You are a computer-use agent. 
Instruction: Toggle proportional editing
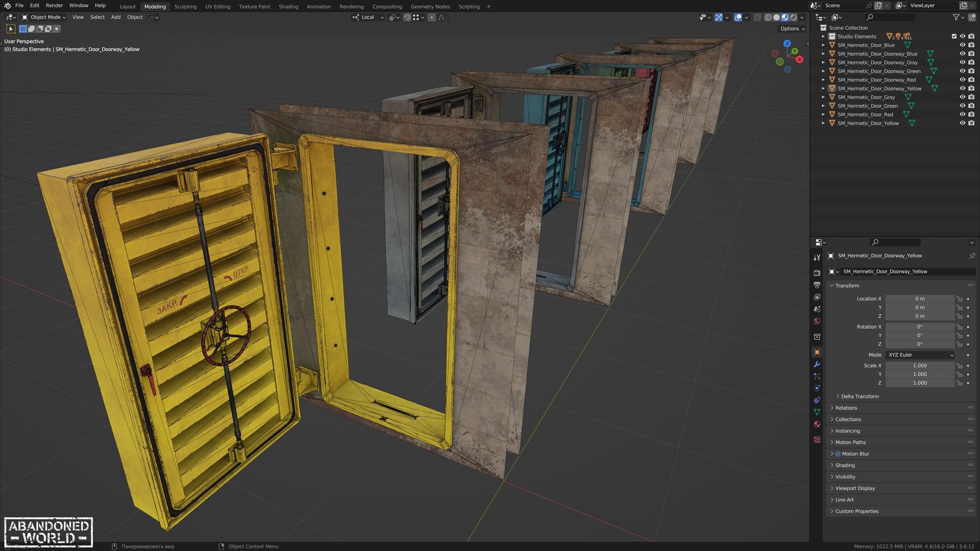click(x=432, y=17)
